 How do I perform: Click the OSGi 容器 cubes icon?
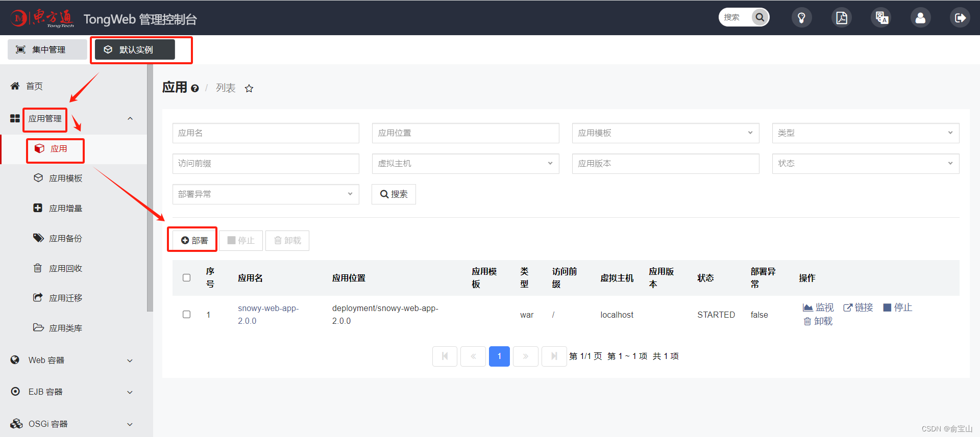click(x=16, y=423)
